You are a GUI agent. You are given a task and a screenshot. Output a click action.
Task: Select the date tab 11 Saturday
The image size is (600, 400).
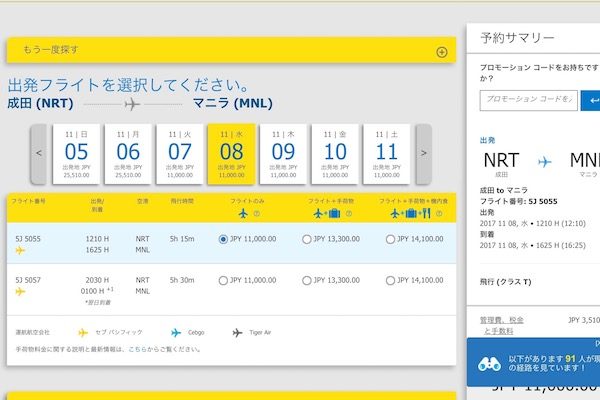(386, 154)
